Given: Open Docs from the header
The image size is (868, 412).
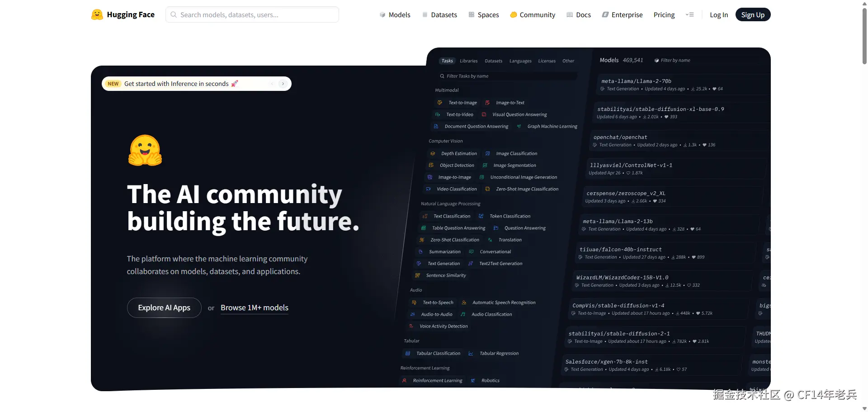Looking at the screenshot, I should tap(579, 15).
